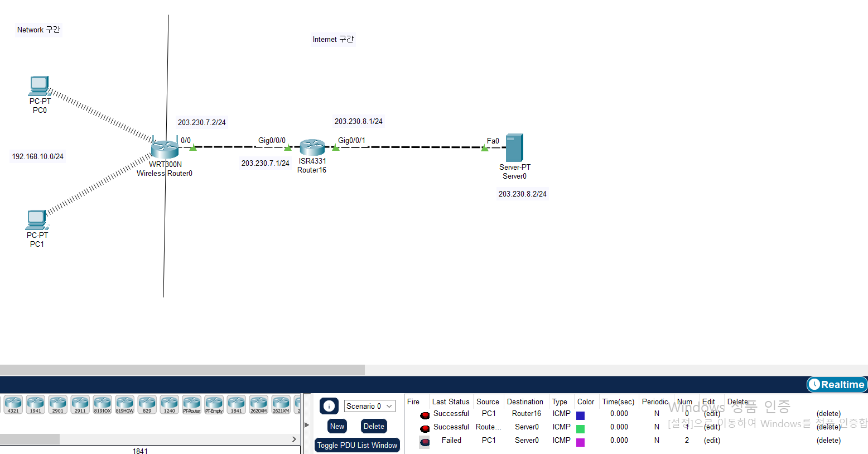The height and width of the screenshot is (454, 868).
Task: Select the 4321 router model
Action: click(x=13, y=404)
